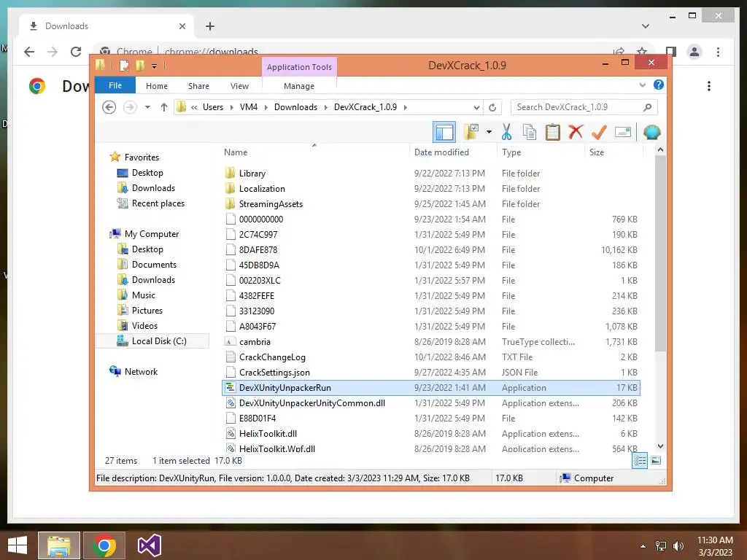Refresh the DevXCrack_1.0.9 folder view
Screen dimensions: 747x560
492,107
